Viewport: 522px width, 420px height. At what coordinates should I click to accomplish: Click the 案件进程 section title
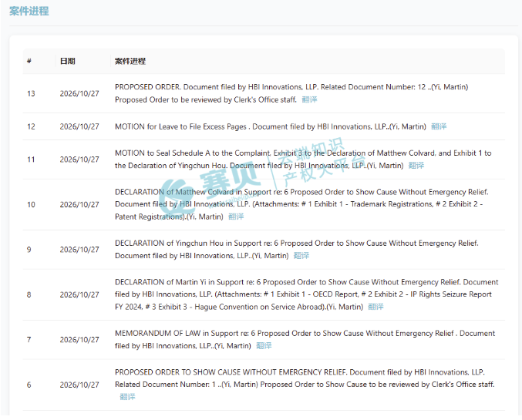(29, 12)
